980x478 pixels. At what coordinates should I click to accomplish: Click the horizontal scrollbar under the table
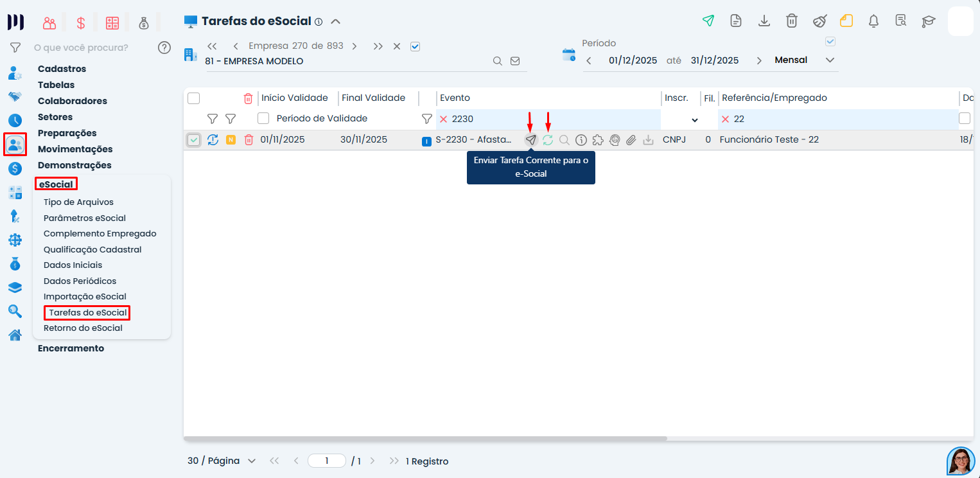coord(425,438)
